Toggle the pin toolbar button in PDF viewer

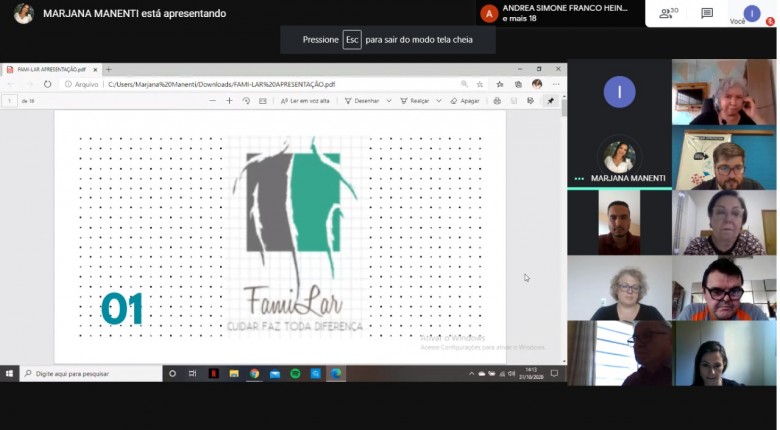[x=550, y=101]
